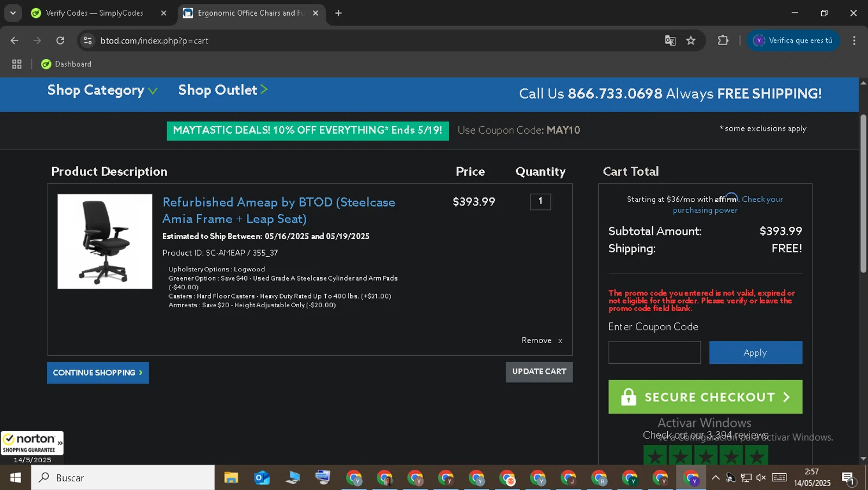Reload the btod.com cart page

60,40
